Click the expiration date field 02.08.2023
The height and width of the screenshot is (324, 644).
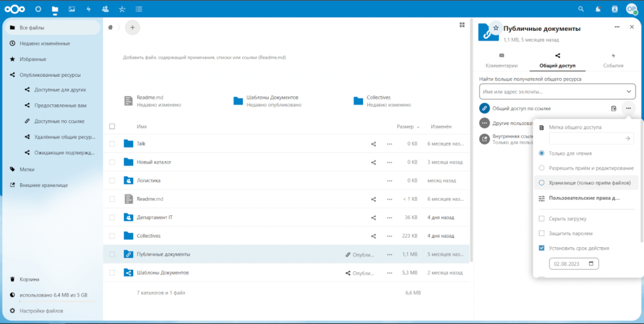[573, 264]
